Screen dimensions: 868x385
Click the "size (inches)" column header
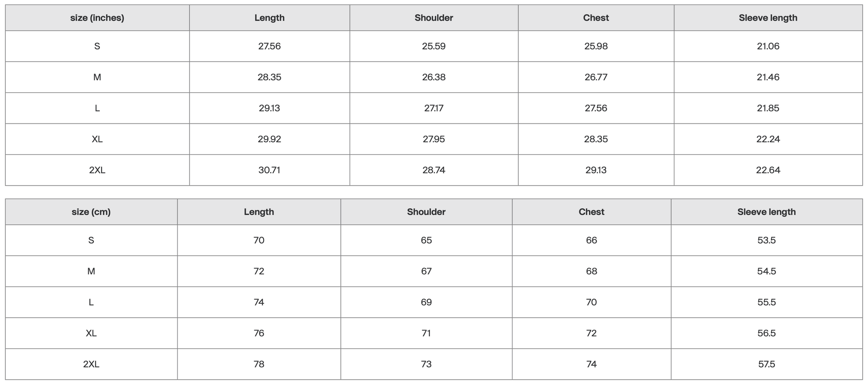[x=97, y=18]
